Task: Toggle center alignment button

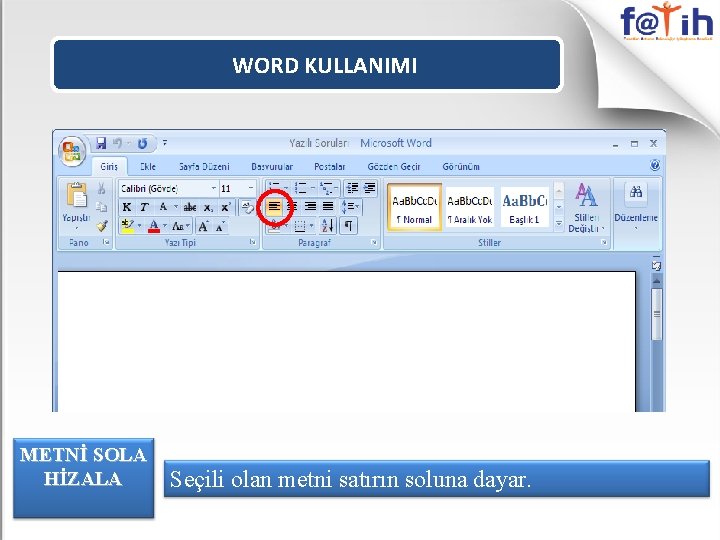Action: pos(292,207)
